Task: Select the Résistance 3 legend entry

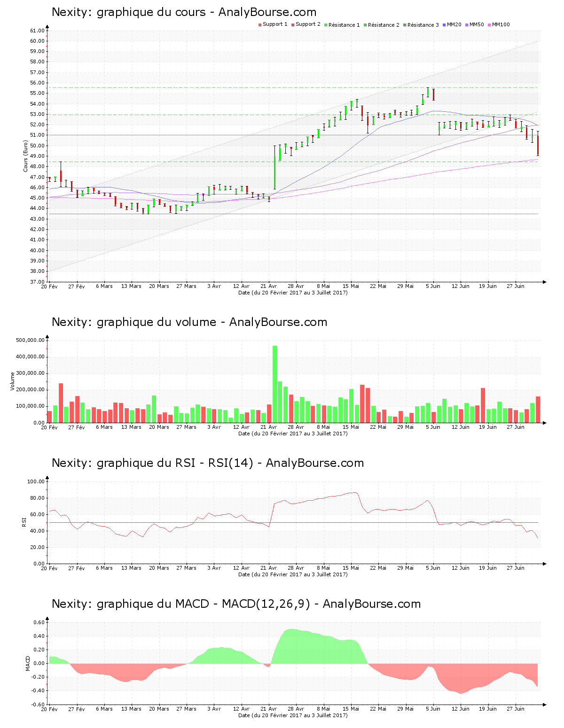Action: 421,24
